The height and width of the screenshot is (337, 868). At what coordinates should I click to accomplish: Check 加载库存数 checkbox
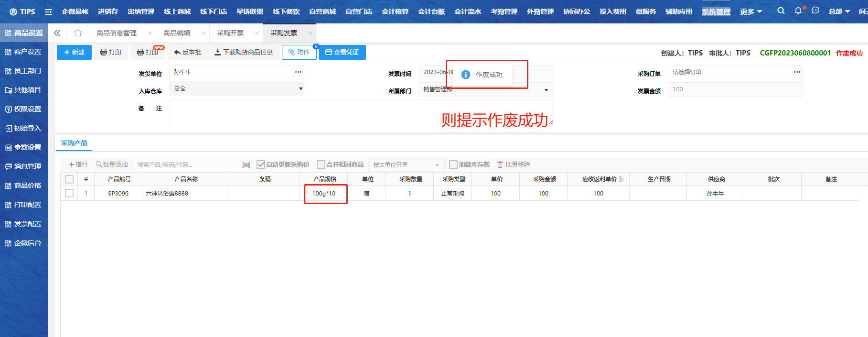[453, 164]
